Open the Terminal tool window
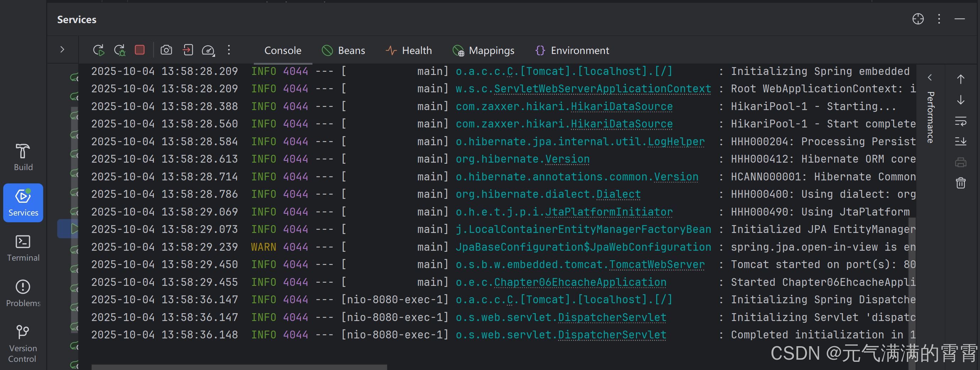 point(23,248)
